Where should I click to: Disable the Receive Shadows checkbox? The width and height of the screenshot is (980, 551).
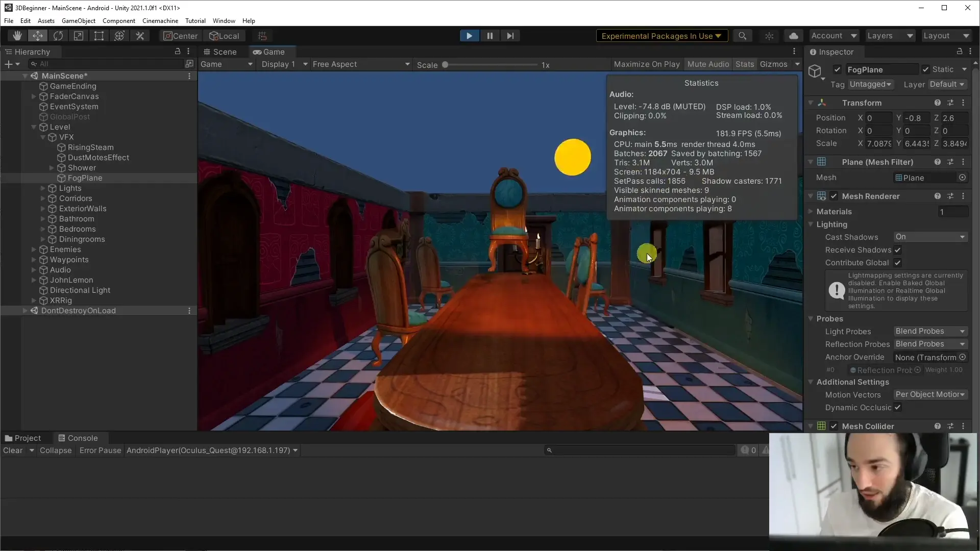[898, 250]
